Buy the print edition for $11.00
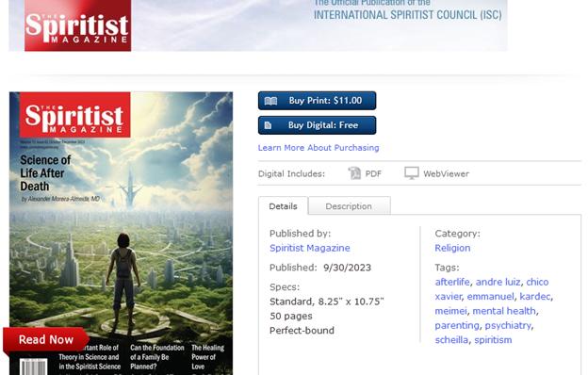 317,101
